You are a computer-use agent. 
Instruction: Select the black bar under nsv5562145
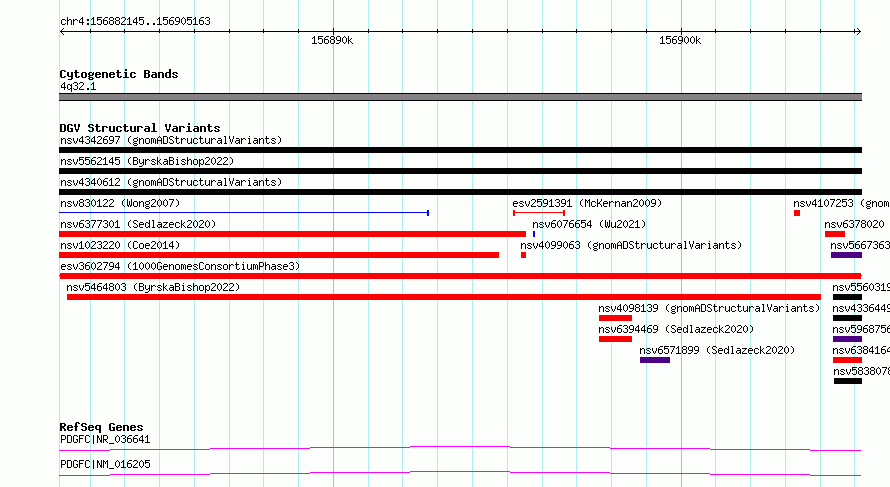(460, 171)
